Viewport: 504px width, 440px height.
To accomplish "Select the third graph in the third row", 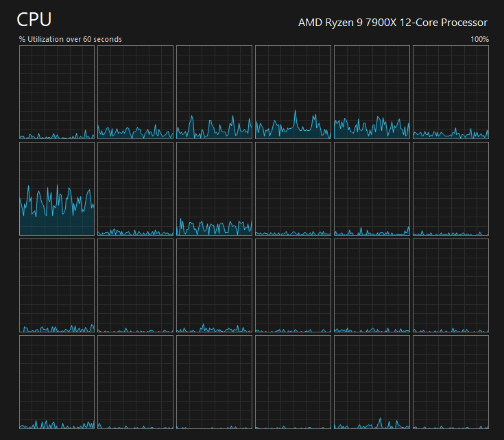I will tap(214, 286).
